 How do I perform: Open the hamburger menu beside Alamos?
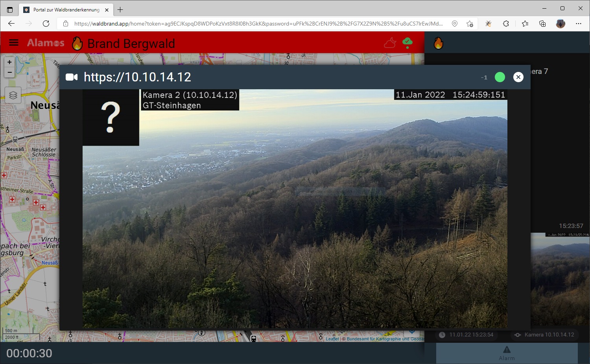pos(14,43)
